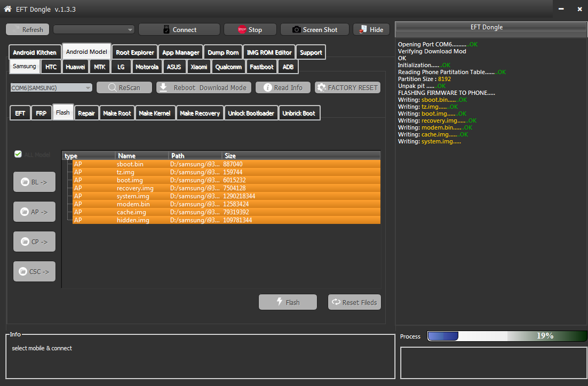
Task: Click the home icon in title bar
Action: tap(7, 9)
